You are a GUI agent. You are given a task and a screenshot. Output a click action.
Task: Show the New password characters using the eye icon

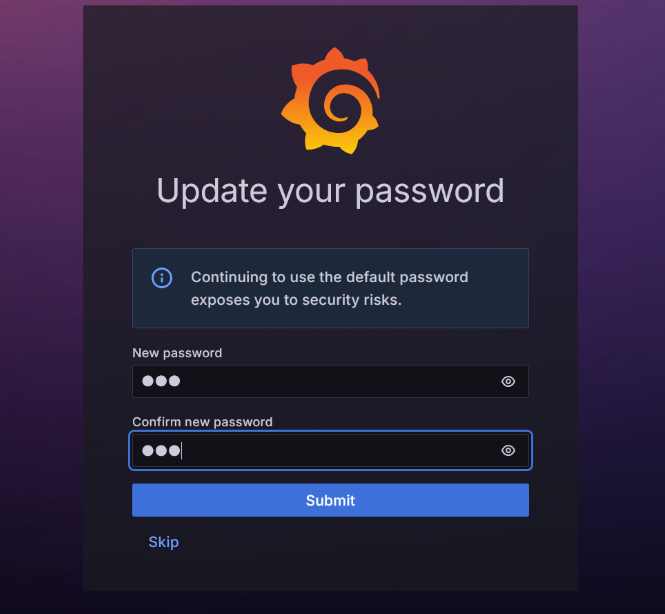[x=508, y=382]
